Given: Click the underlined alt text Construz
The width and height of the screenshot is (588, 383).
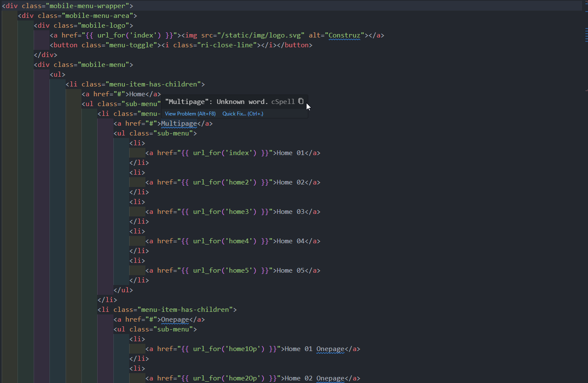Looking at the screenshot, I should pos(345,35).
